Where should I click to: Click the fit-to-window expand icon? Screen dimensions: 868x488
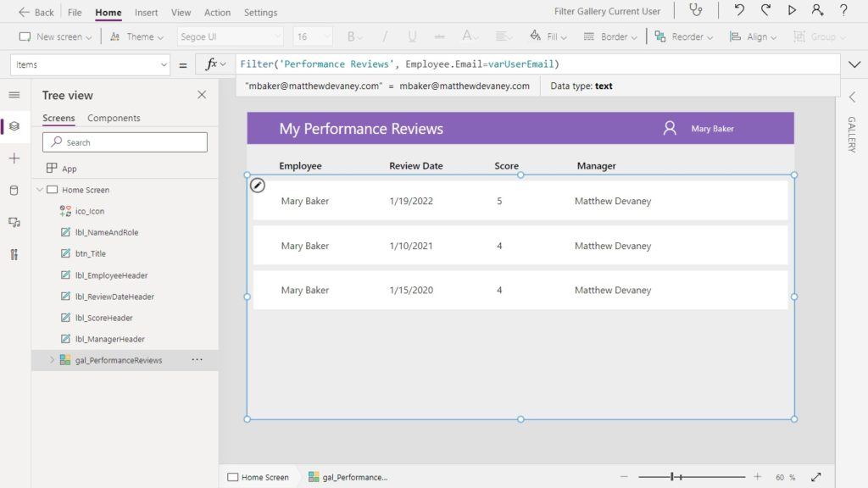point(816,477)
